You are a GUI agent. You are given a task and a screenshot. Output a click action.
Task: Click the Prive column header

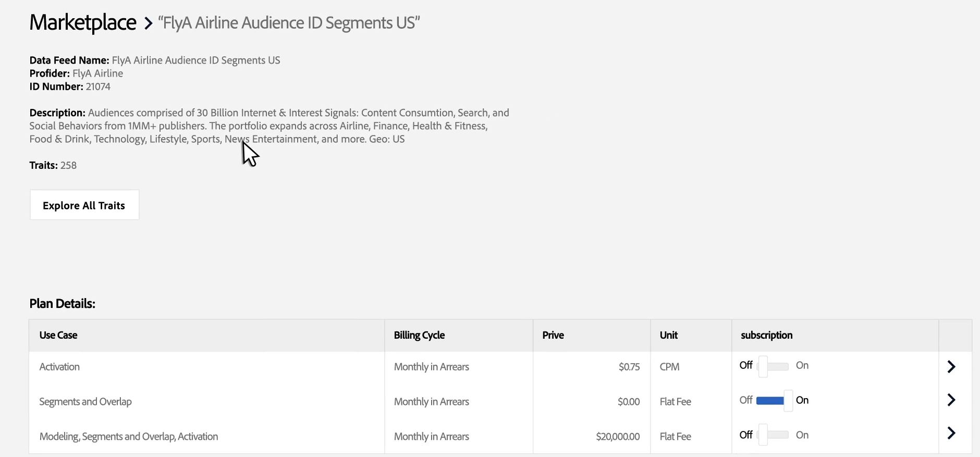coord(553,335)
